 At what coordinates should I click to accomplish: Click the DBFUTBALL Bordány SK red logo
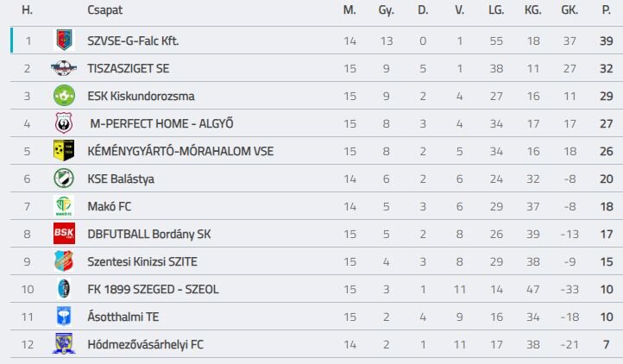click(x=64, y=234)
